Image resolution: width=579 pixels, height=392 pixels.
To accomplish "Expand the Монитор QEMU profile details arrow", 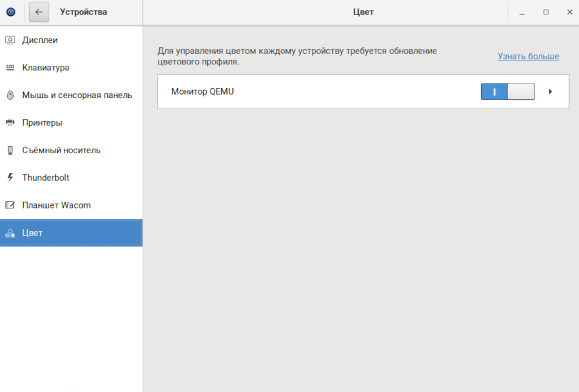I will [x=550, y=92].
